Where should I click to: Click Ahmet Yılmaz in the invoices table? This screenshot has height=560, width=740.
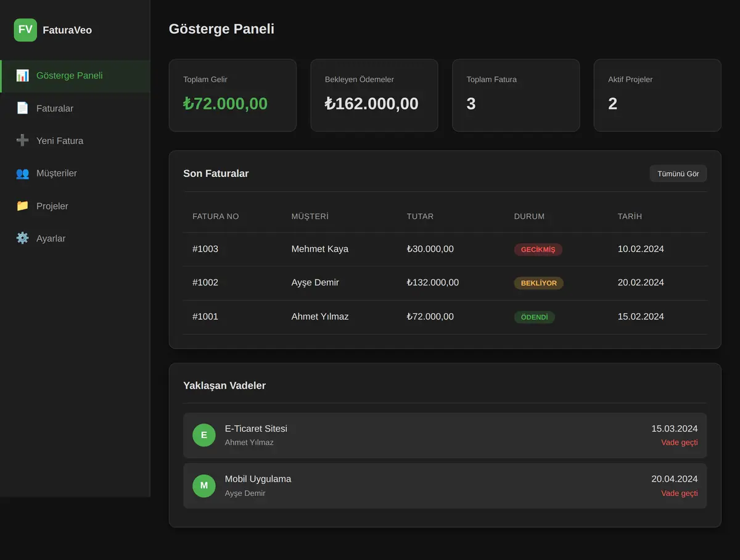pyautogui.click(x=320, y=316)
